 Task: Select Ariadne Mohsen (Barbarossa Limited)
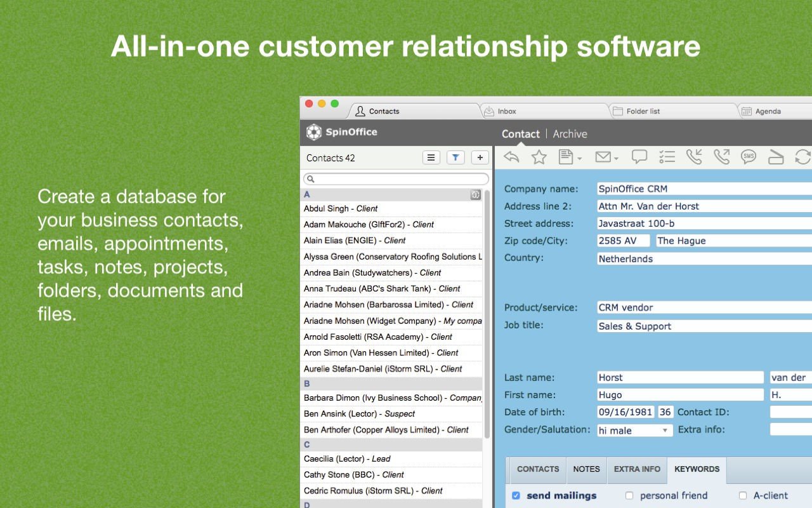(x=391, y=305)
